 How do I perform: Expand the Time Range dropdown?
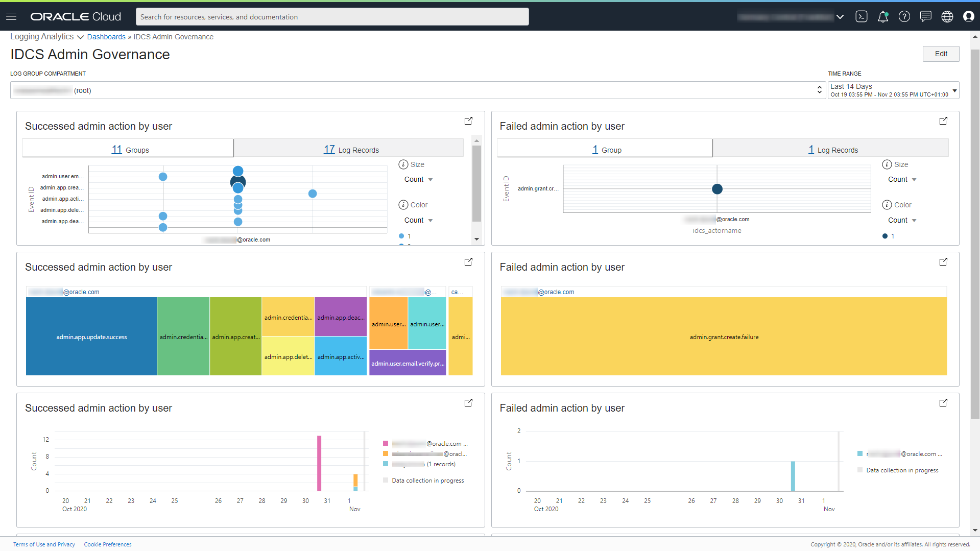(x=893, y=90)
